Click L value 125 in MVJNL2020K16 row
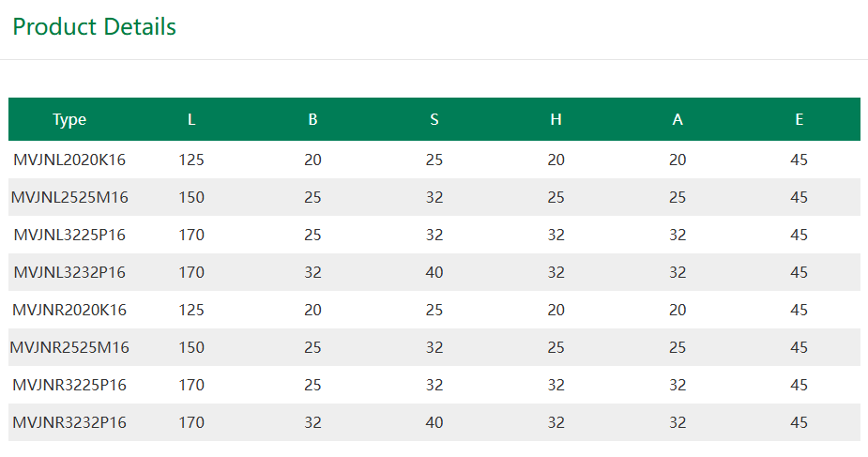The height and width of the screenshot is (457, 868). coord(191,160)
